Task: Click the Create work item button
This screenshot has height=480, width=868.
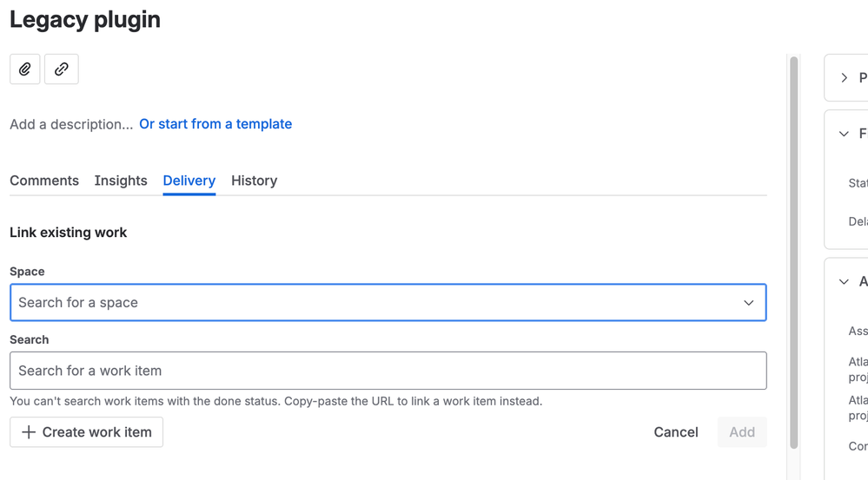Action: (x=87, y=432)
